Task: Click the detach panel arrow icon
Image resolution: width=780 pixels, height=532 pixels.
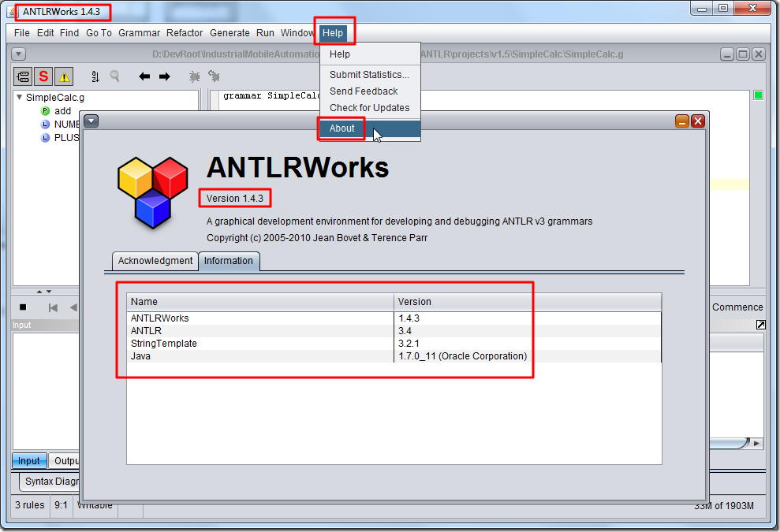Action: point(760,325)
